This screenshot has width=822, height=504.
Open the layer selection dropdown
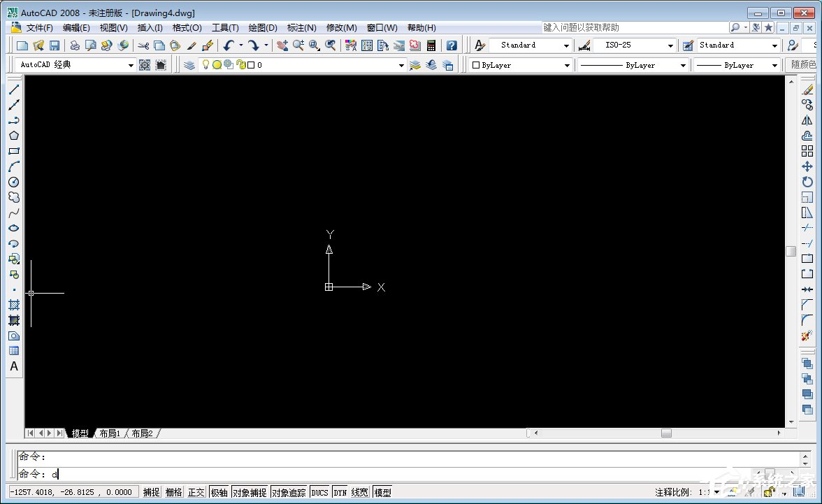401,64
